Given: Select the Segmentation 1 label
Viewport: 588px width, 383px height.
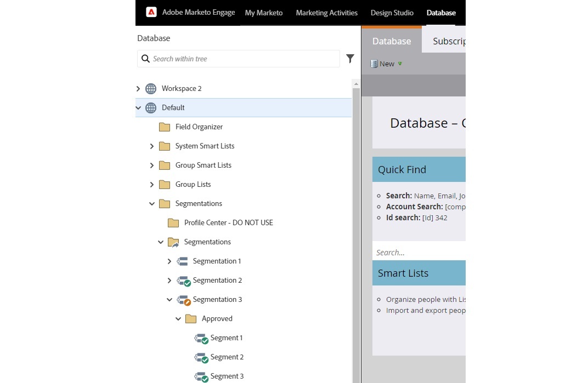Looking at the screenshot, I should (x=217, y=261).
